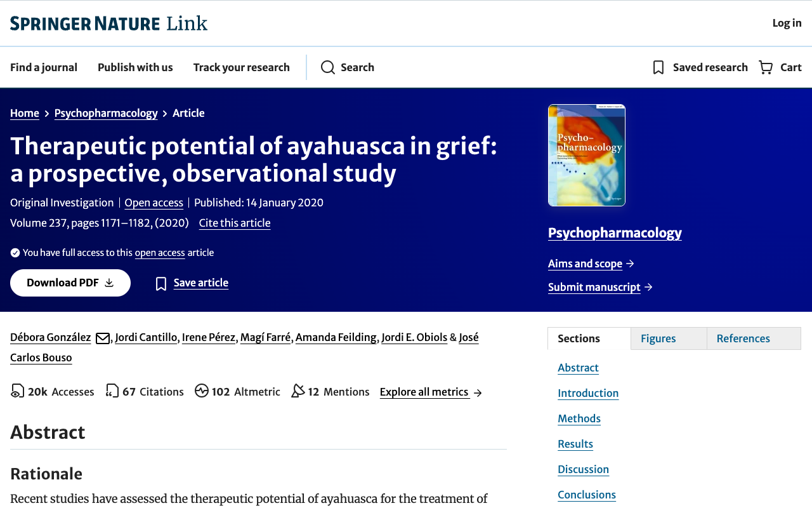Click the email envelope icon beside Débora González

point(103,338)
